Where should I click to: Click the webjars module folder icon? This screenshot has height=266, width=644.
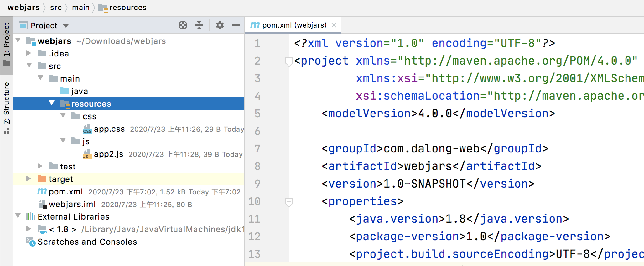(31, 41)
